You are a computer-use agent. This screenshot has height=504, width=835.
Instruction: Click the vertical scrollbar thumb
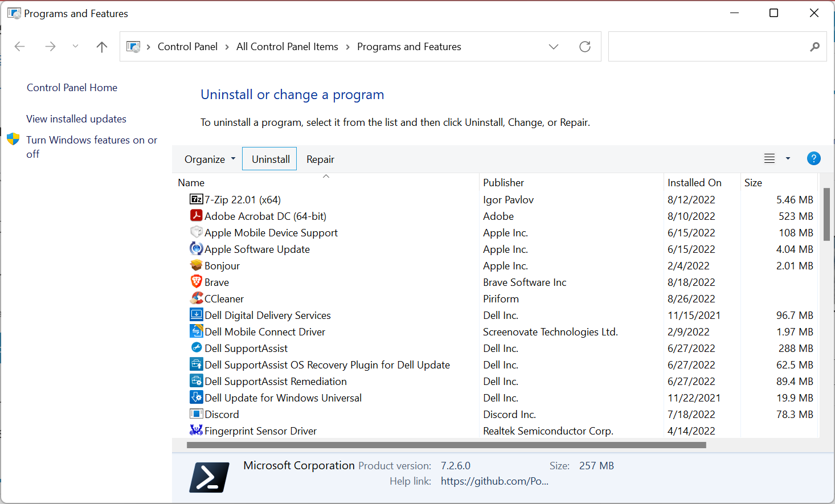point(826,214)
